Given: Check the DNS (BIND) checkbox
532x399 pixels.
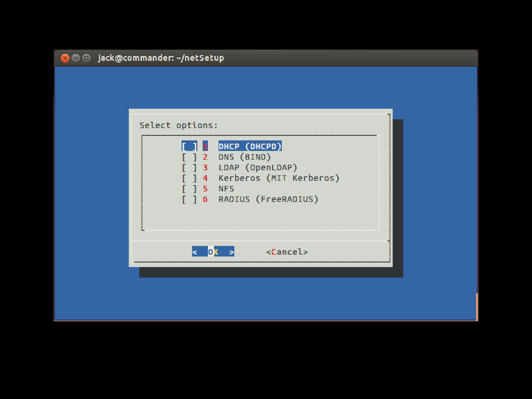Looking at the screenshot, I should coord(189,157).
